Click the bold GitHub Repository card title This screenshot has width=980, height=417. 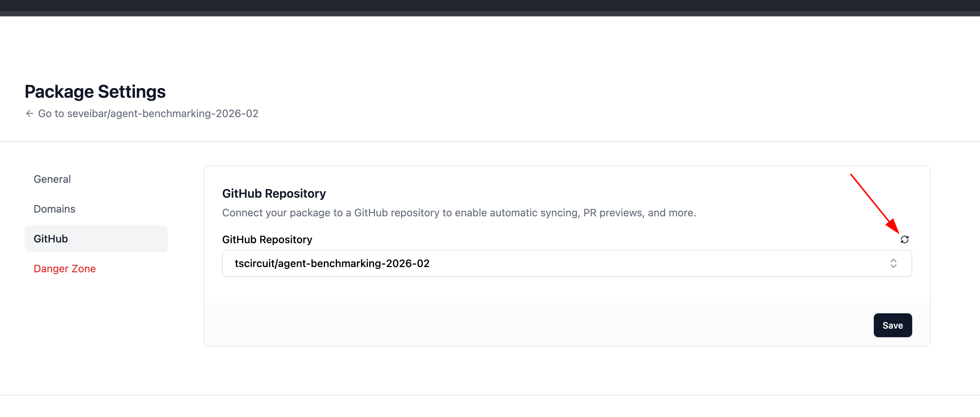coord(274,194)
